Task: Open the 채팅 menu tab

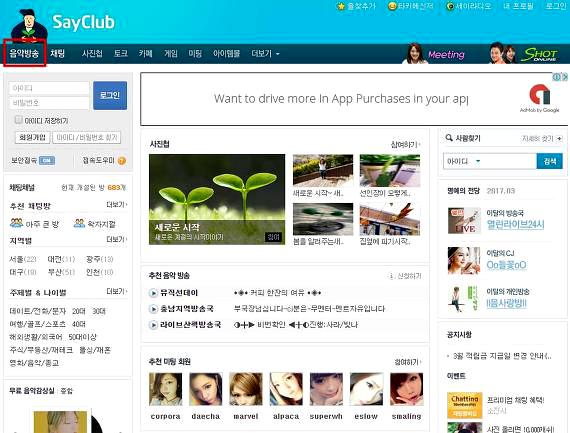Action: tap(57, 53)
